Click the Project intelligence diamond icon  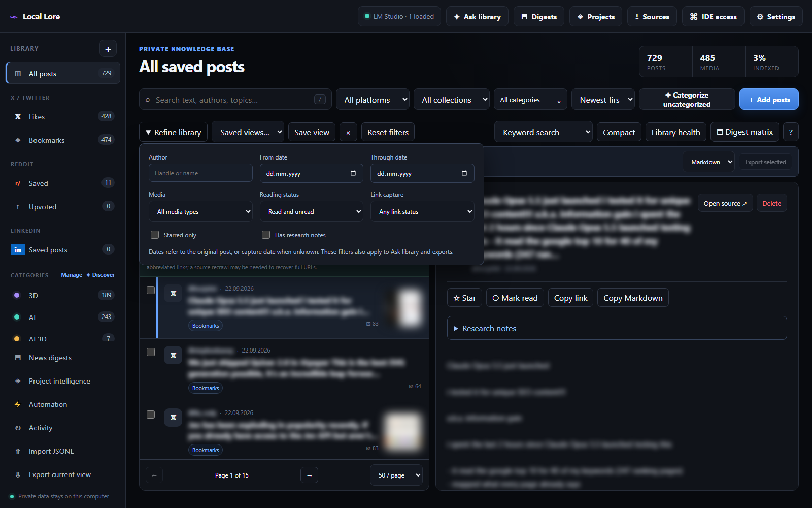[x=18, y=381]
